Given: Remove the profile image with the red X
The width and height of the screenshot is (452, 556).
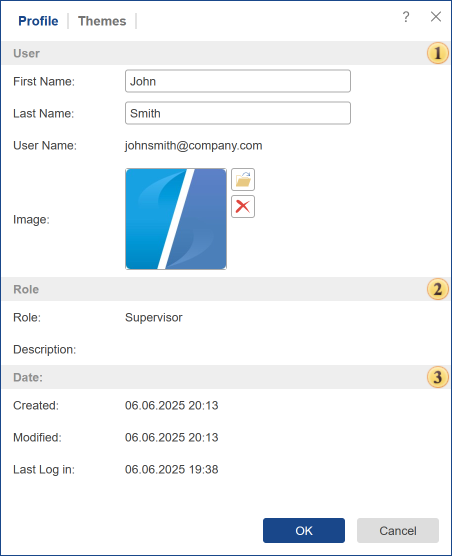Looking at the screenshot, I should (243, 206).
